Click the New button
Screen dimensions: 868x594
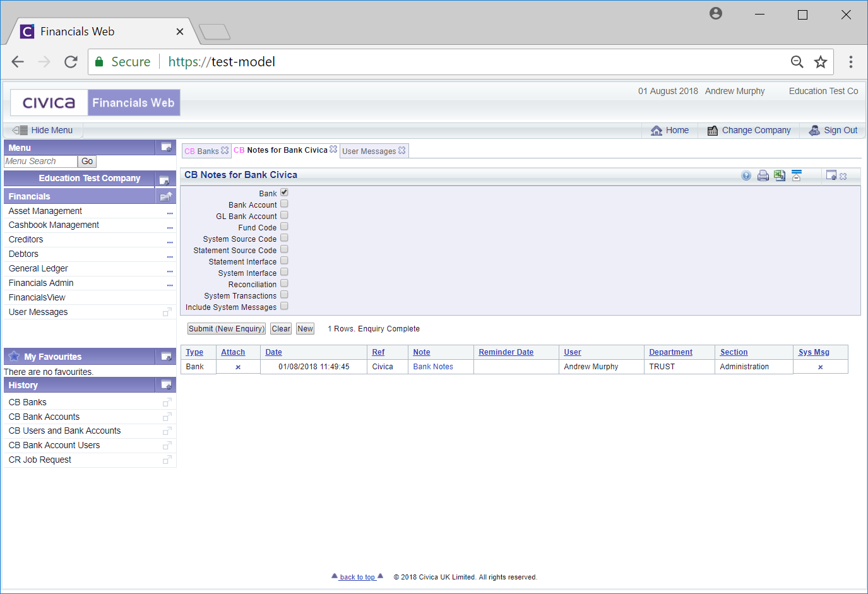pos(305,329)
